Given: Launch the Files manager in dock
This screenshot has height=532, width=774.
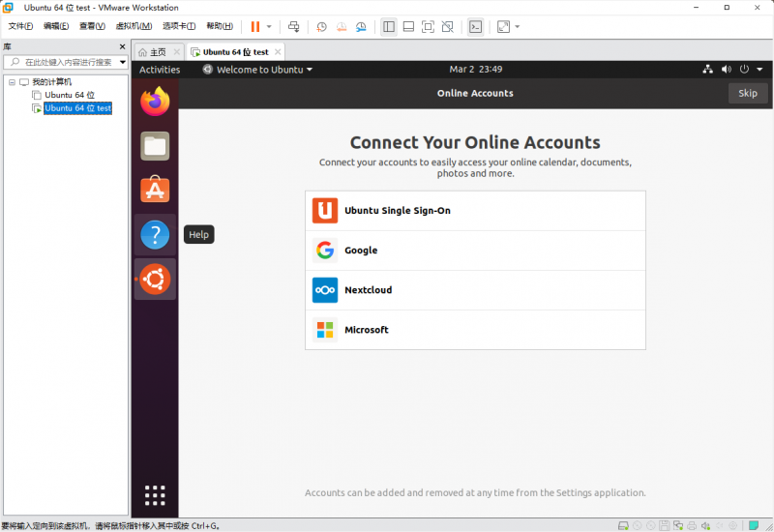Looking at the screenshot, I should [x=155, y=146].
